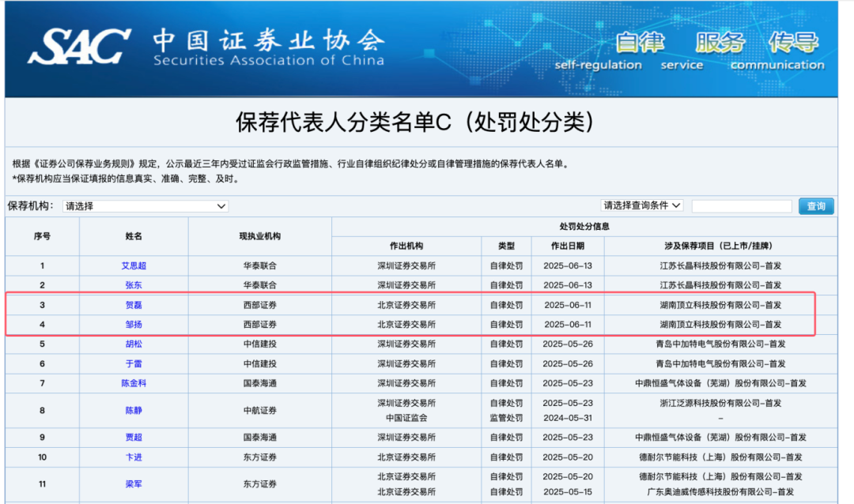Click 中航证券 in row 8
The image size is (854, 504).
point(260,410)
